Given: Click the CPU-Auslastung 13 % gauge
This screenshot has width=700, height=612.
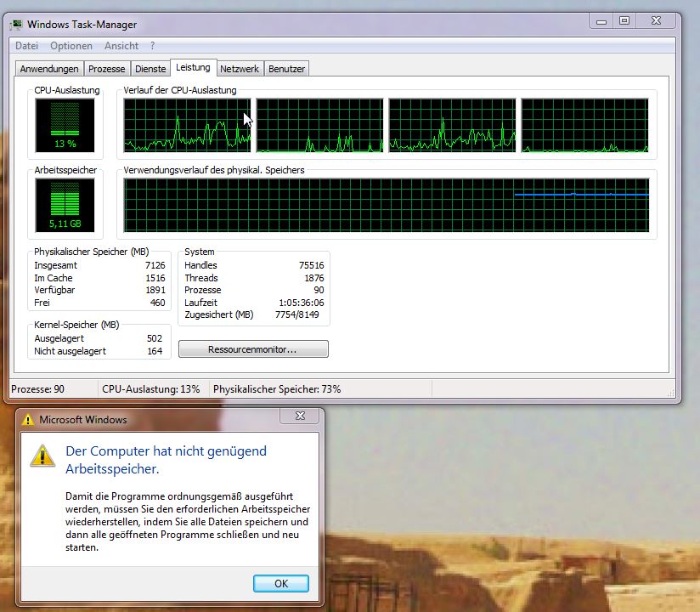Looking at the screenshot, I should coord(65,125).
